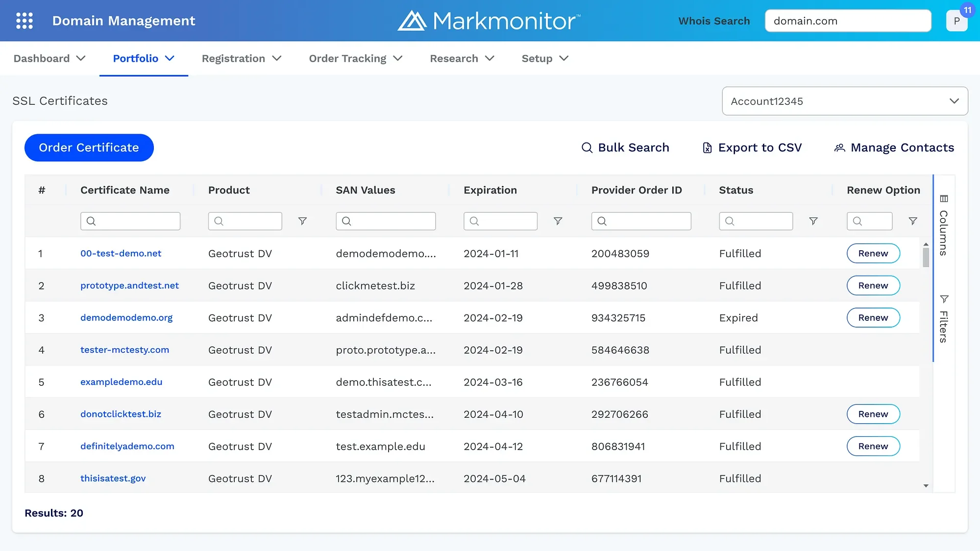
Task: Click the Status column filter funnel icon
Action: (813, 221)
